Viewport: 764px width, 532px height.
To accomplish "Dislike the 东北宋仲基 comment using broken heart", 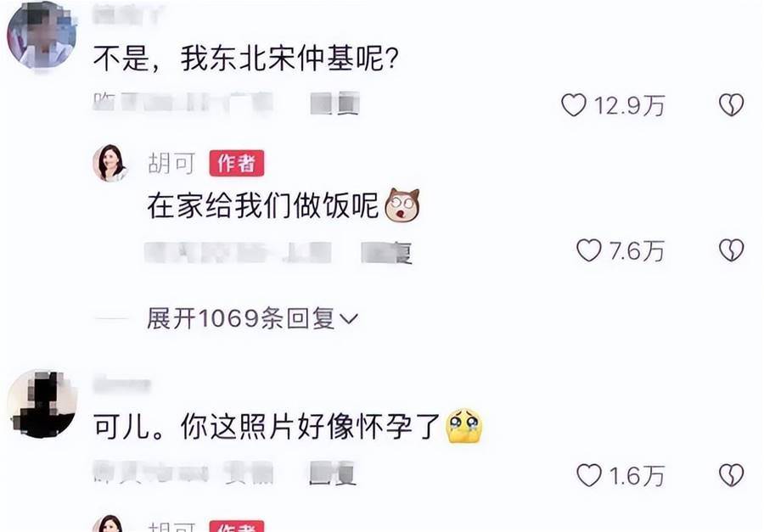I will point(732,104).
